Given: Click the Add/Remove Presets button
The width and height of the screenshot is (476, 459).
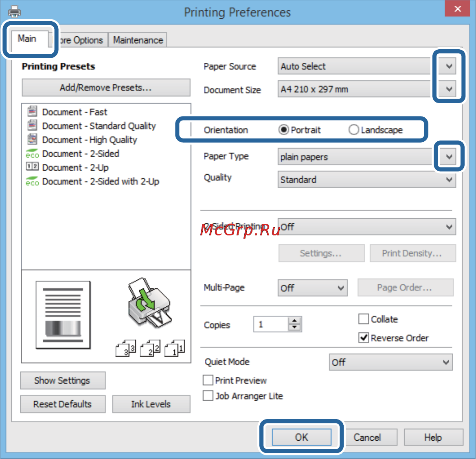Looking at the screenshot, I should [106, 88].
